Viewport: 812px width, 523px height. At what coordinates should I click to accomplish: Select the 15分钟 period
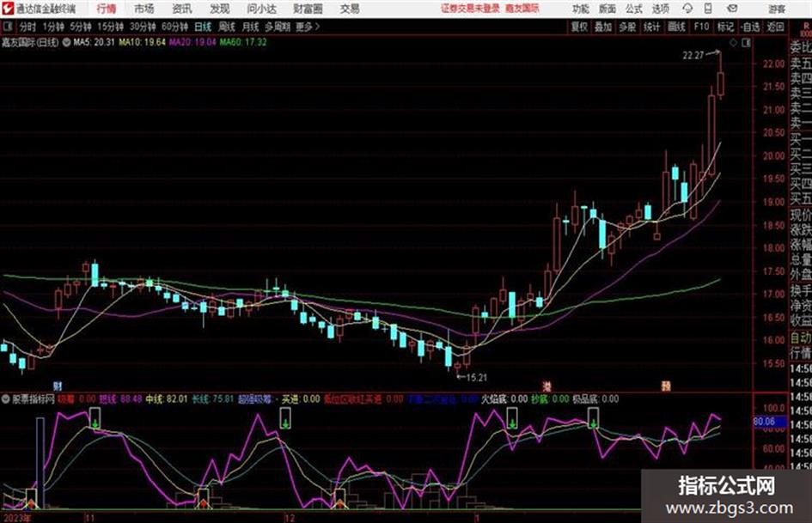(x=111, y=27)
